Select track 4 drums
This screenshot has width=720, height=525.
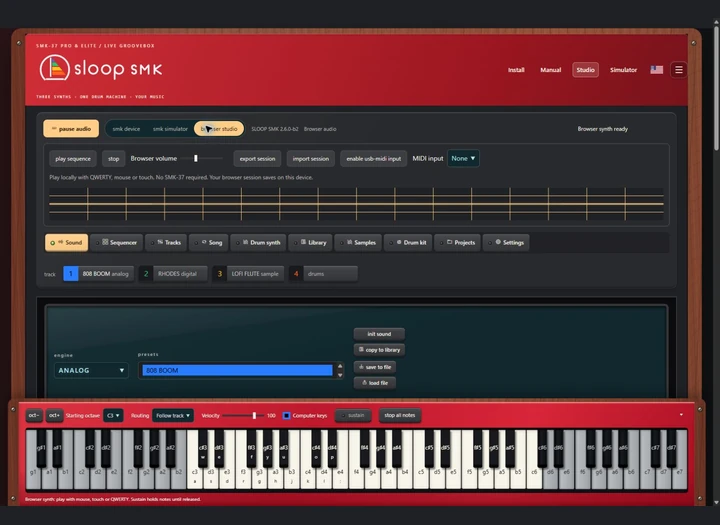323,274
